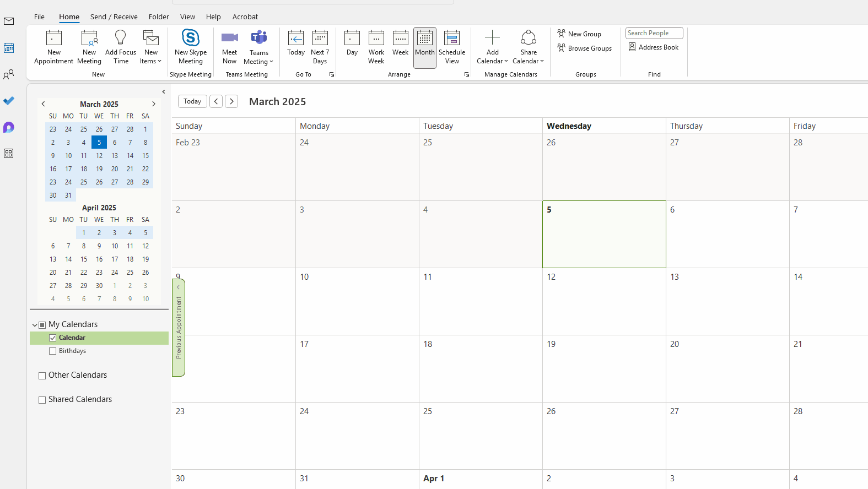Viewport: 868px width, 489px height.
Task: Go to Today in ribbon
Action: tap(296, 44)
